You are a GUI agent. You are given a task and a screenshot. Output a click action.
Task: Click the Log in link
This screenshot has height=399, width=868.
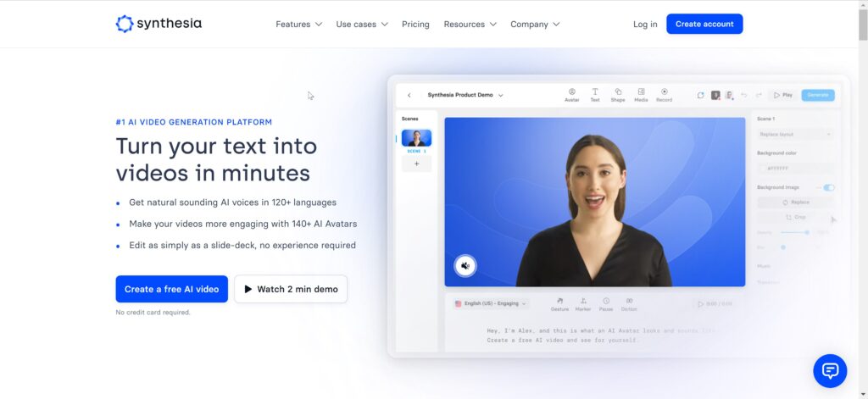pos(645,25)
